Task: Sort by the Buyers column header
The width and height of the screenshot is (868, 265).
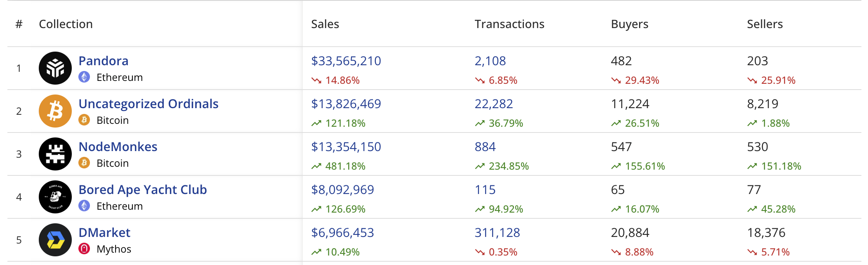Action: (x=630, y=24)
